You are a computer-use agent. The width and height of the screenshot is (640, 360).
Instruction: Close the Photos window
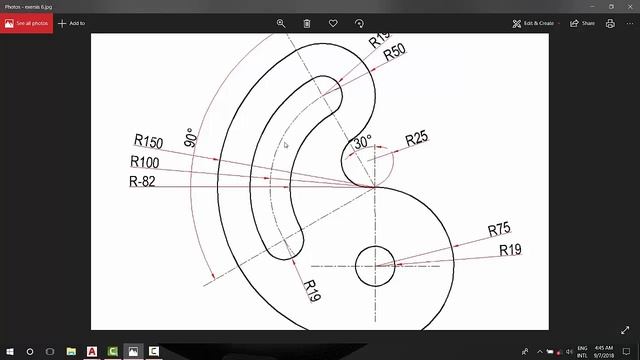pos(630,7)
